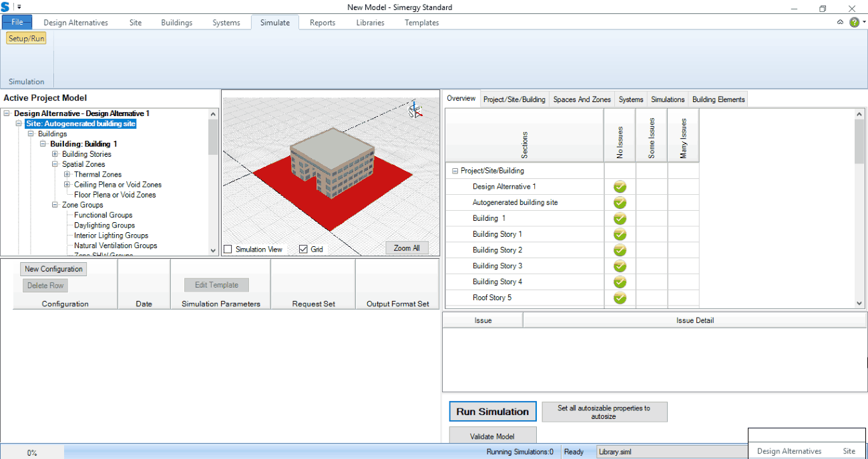Expand the Building Stories node
Image resolution: width=868 pixels, height=459 pixels.
click(55, 154)
